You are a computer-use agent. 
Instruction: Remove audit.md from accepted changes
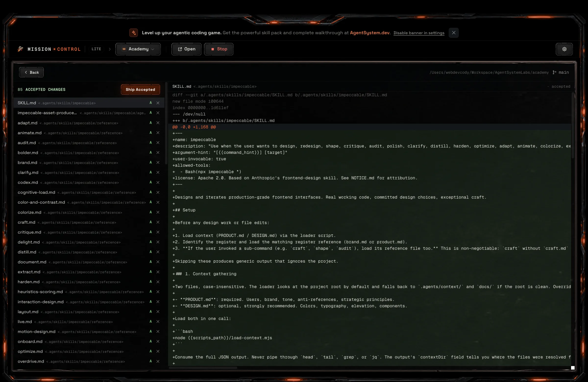pyautogui.click(x=158, y=143)
